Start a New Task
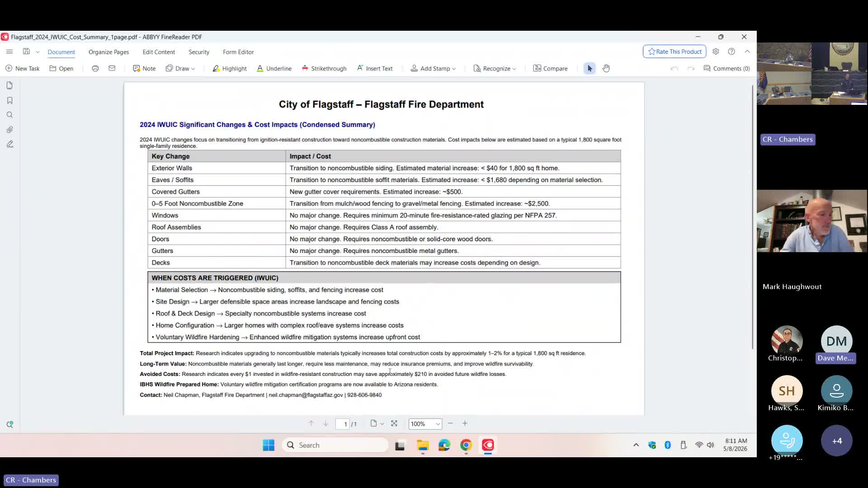Screen dimensions: 868x488 tap(23, 69)
